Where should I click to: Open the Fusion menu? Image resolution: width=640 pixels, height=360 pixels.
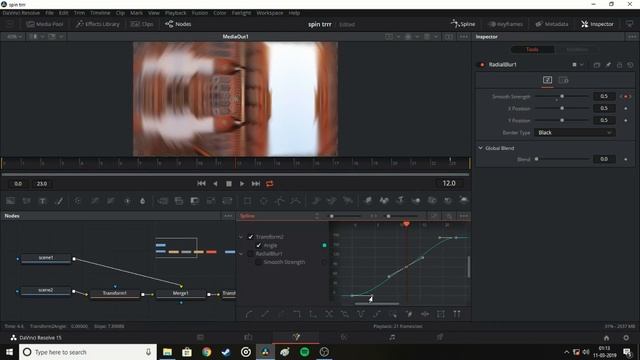pos(200,13)
